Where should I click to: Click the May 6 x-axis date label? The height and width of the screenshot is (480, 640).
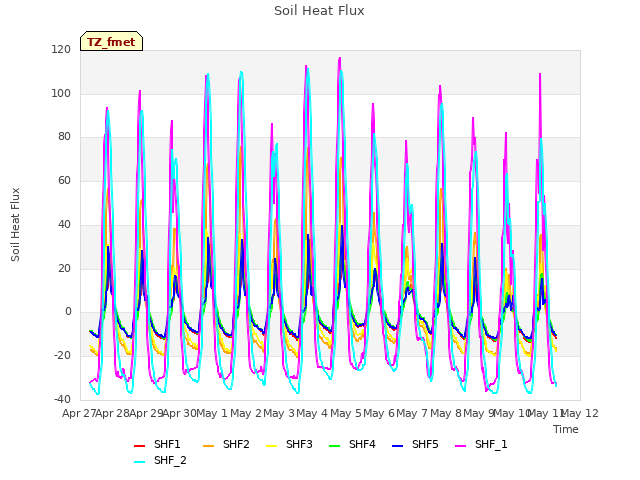pos(379,413)
